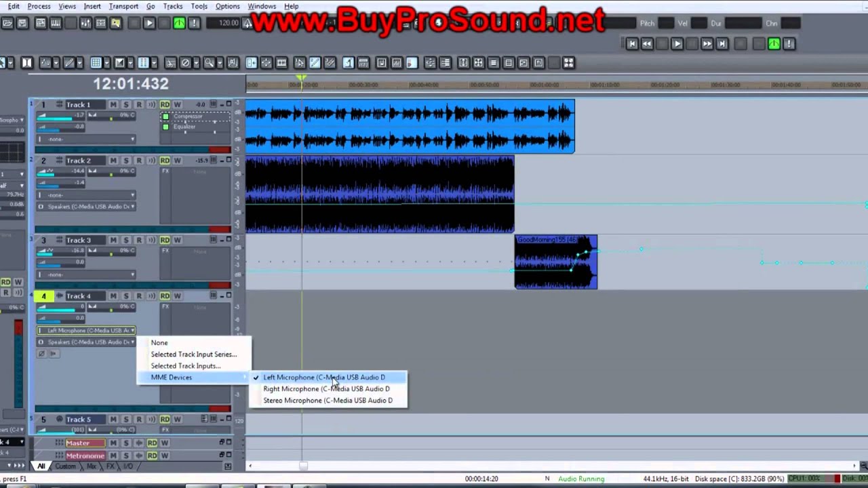This screenshot has height=488, width=868.
Task: Click exclamation mark icon in transport bar
Action: [789, 44]
